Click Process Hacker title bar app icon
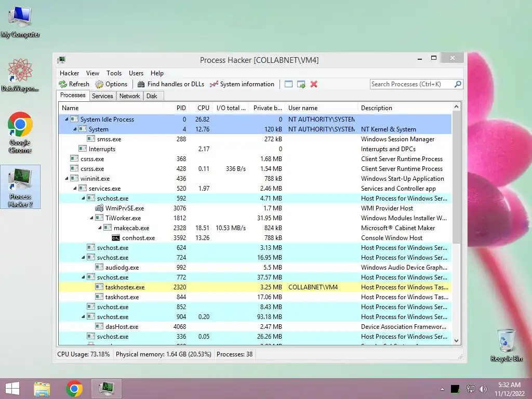Image resolution: width=532 pixels, height=399 pixels. point(61,60)
